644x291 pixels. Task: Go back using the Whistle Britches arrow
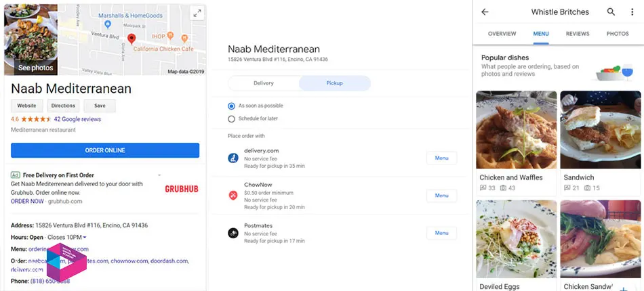(485, 12)
